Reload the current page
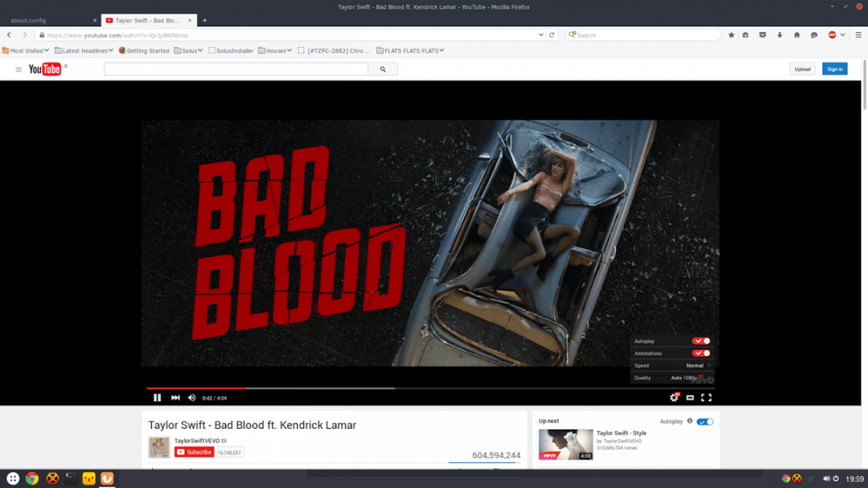 point(552,35)
